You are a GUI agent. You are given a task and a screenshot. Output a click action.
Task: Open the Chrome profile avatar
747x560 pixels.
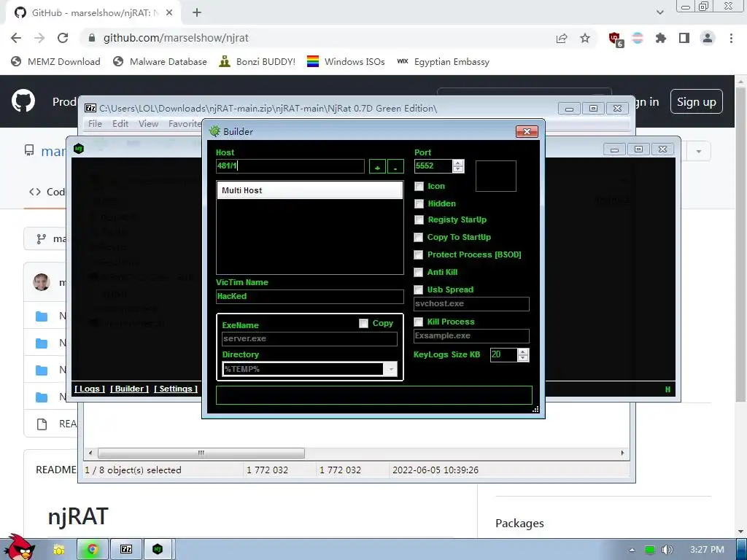[708, 38]
